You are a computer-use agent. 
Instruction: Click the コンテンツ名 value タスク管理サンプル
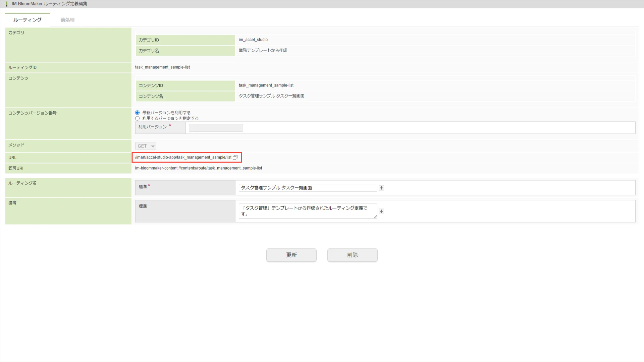(271, 96)
